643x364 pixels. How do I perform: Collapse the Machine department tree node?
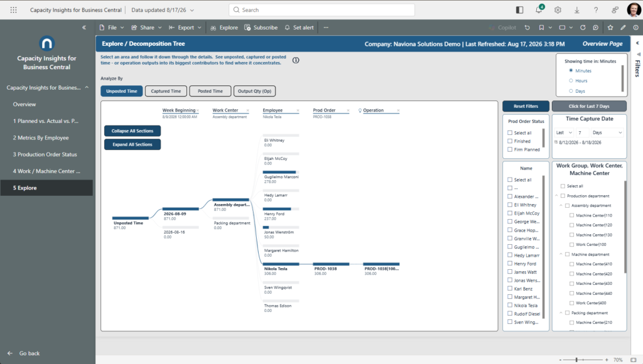[561, 254]
